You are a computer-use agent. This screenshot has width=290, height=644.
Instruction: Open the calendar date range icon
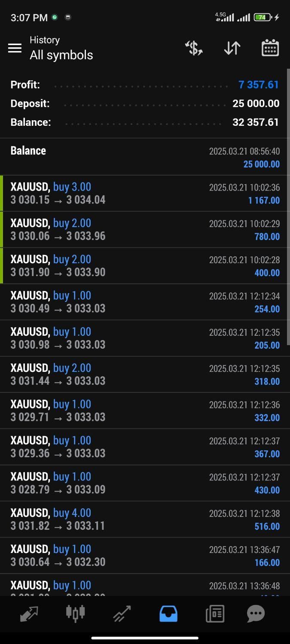270,48
